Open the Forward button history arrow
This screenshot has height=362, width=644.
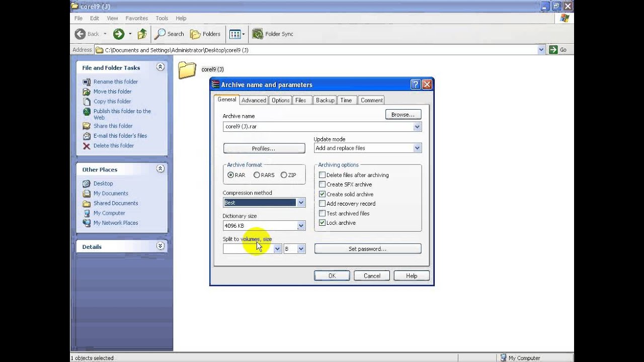coord(130,34)
